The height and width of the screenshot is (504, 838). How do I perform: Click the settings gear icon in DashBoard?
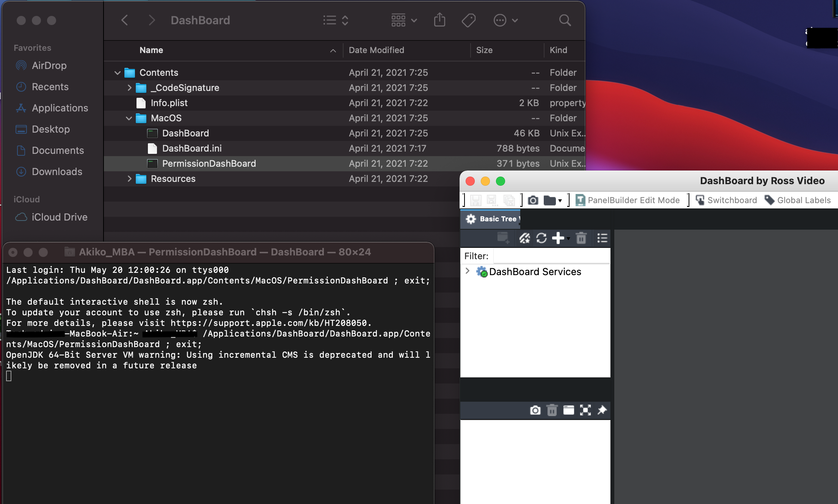pos(471,219)
